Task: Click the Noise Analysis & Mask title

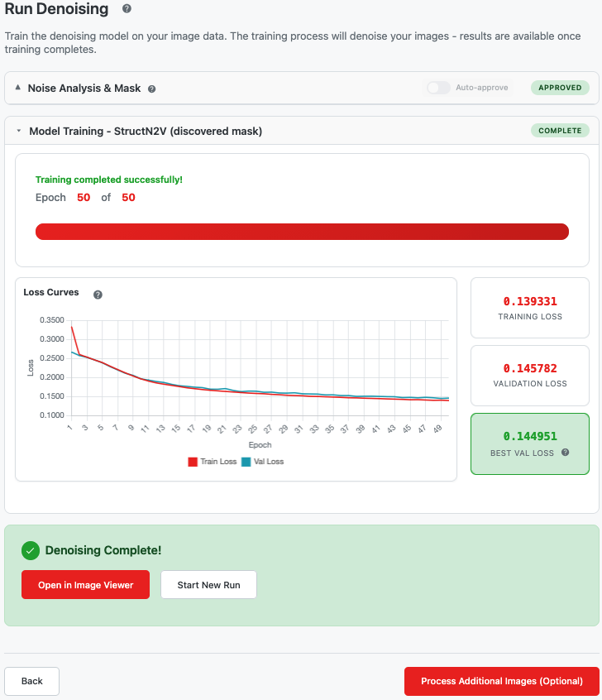Action: tap(84, 88)
